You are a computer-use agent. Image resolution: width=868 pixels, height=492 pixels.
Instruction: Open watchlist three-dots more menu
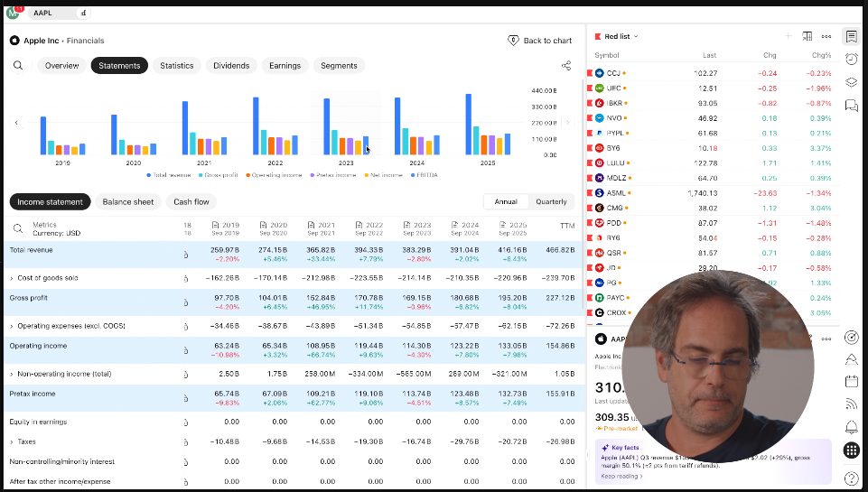(x=826, y=36)
